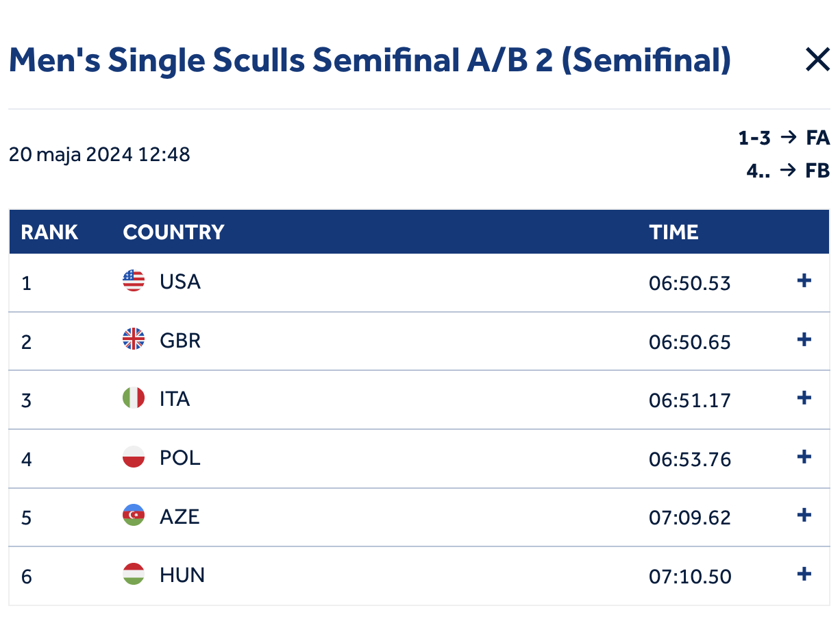This screenshot has width=840, height=617.
Task: Click the Hungary flag icon
Action: [134, 574]
